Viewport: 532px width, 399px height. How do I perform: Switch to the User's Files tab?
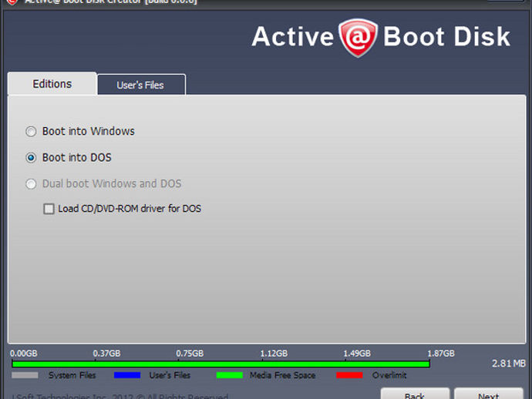141,85
